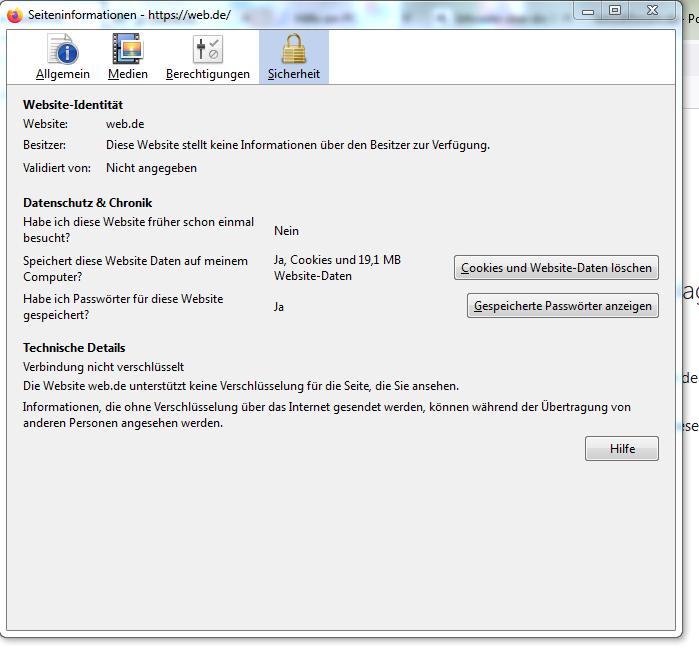Select the Sicherheit tab label
699x649 pixels.
pos(294,74)
